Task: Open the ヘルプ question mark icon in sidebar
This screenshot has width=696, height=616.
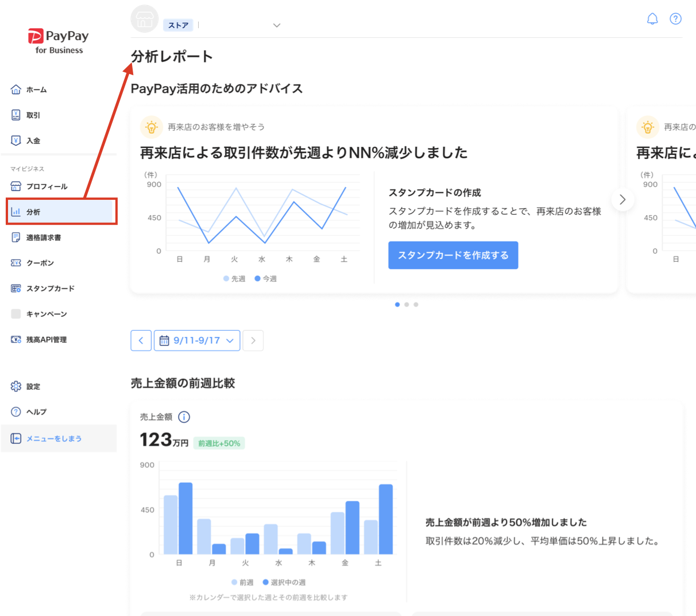Action: [x=16, y=412]
